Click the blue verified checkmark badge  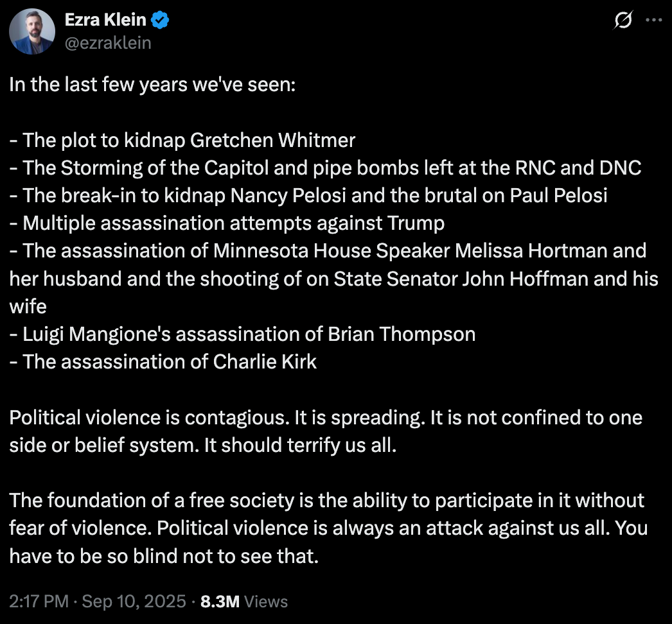click(160, 20)
